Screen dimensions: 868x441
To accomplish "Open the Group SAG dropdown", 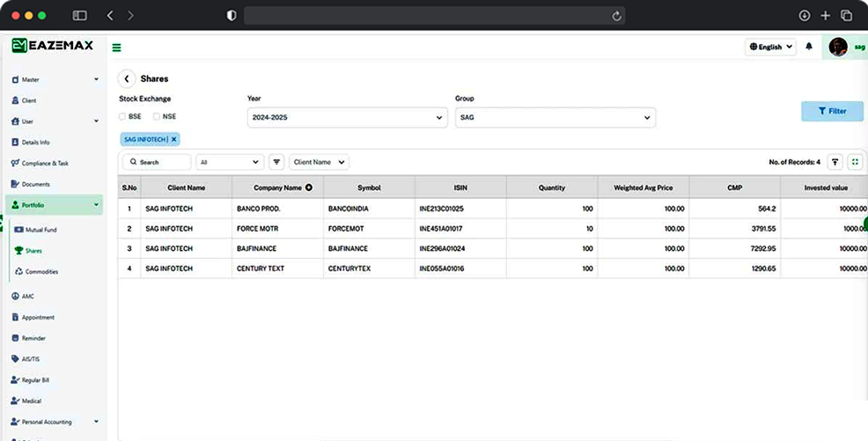I will [555, 117].
